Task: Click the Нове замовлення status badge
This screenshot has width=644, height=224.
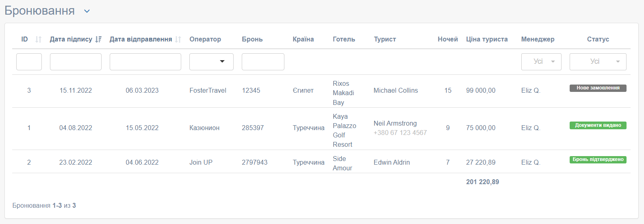Action: click(598, 88)
